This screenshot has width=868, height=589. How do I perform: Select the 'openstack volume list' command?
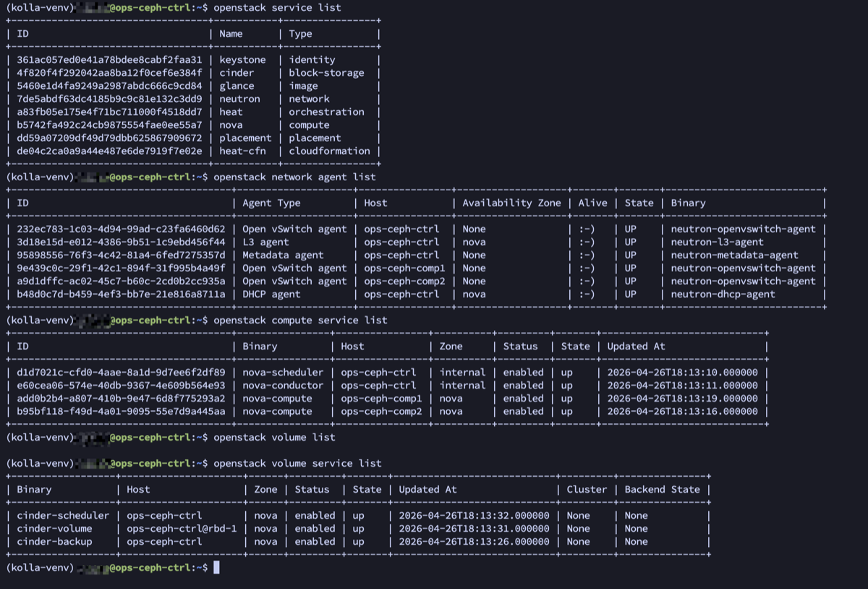[x=274, y=438]
